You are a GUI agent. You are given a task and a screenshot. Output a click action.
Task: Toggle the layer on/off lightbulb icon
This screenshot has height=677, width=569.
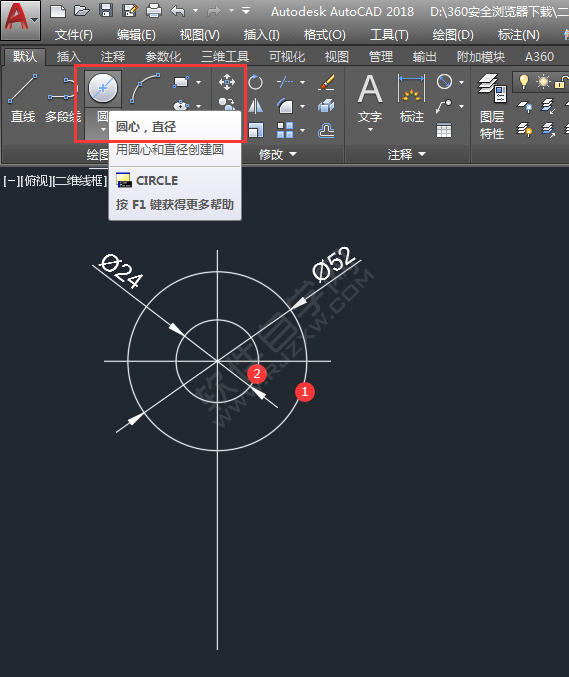(x=524, y=82)
